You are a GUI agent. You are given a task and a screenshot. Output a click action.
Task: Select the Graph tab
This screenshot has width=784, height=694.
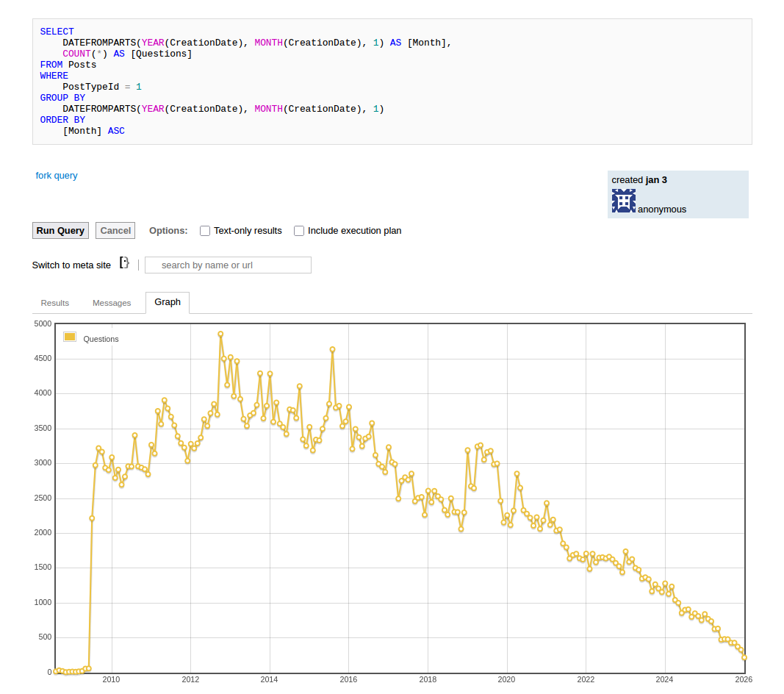pos(168,302)
